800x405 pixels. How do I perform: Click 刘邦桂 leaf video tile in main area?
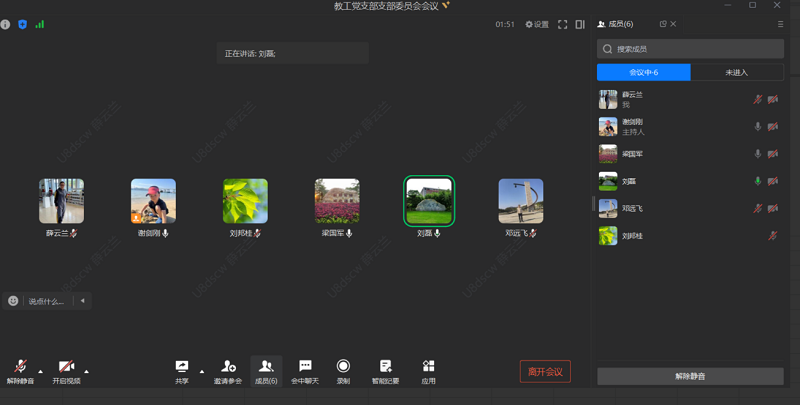[x=245, y=201]
